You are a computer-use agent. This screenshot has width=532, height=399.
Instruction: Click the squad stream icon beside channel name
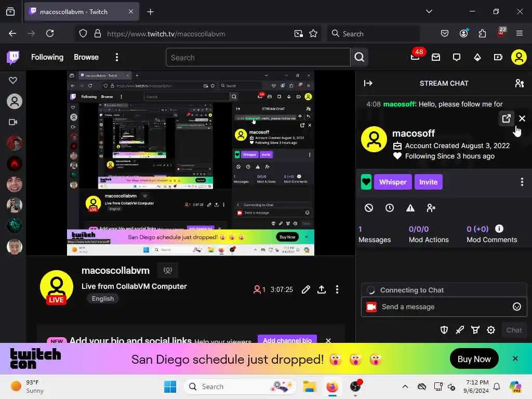click(168, 270)
